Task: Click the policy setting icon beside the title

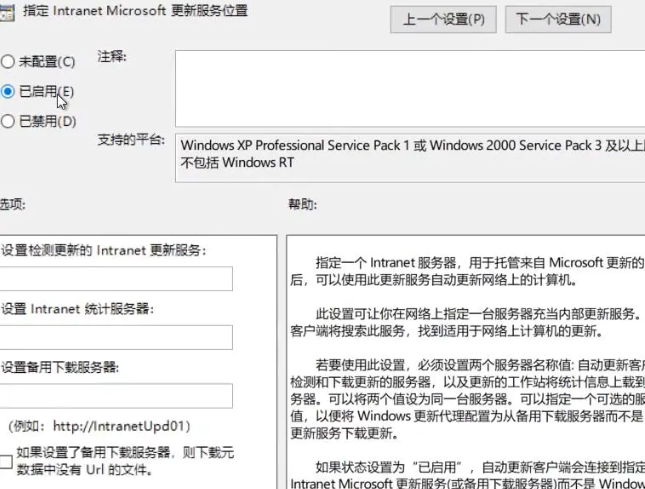Action: (8, 11)
